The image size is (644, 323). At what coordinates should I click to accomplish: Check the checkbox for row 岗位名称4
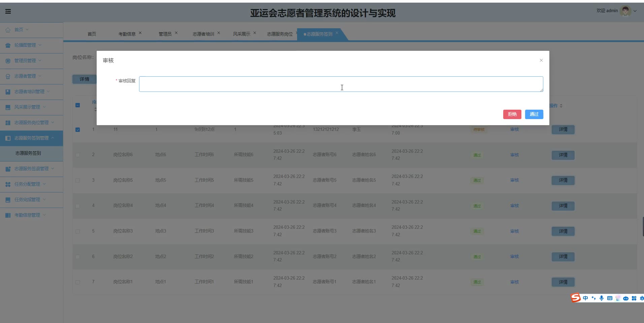pos(78,206)
